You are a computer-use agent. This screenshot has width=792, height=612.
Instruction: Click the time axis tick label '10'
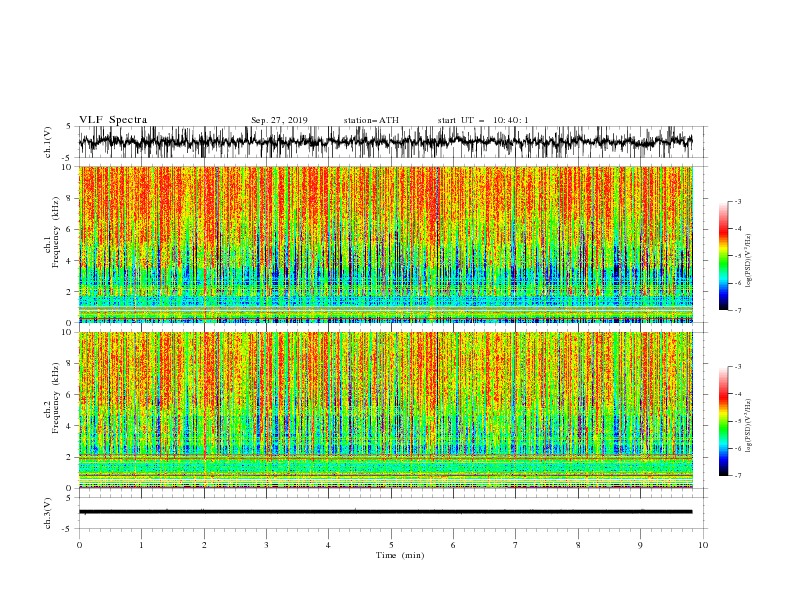[703, 545]
